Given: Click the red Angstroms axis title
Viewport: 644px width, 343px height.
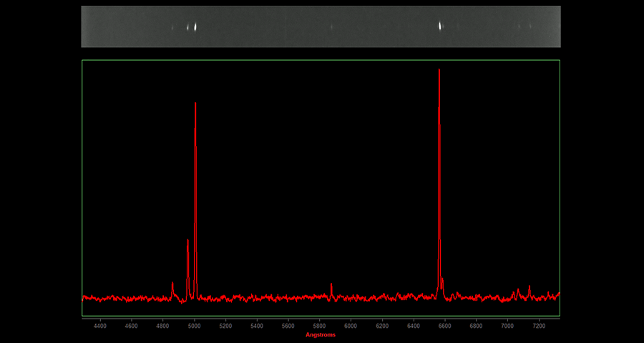Looking at the screenshot, I should tap(321, 334).
